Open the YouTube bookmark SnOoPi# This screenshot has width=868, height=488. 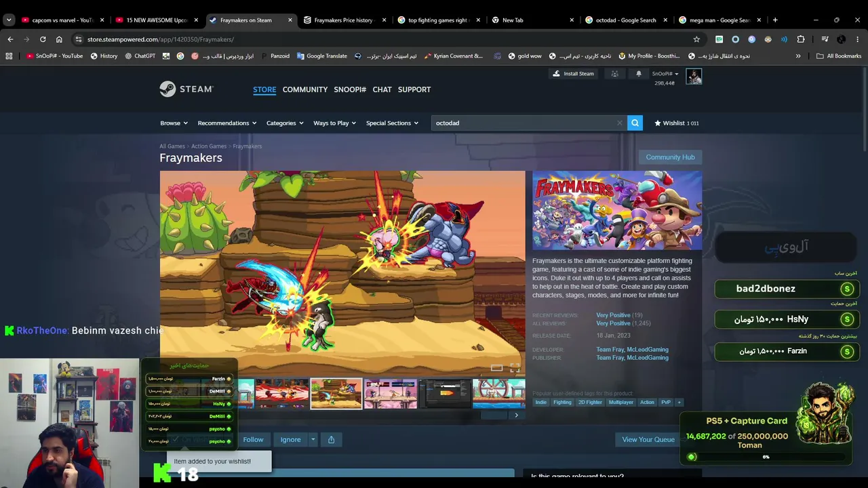click(x=54, y=56)
